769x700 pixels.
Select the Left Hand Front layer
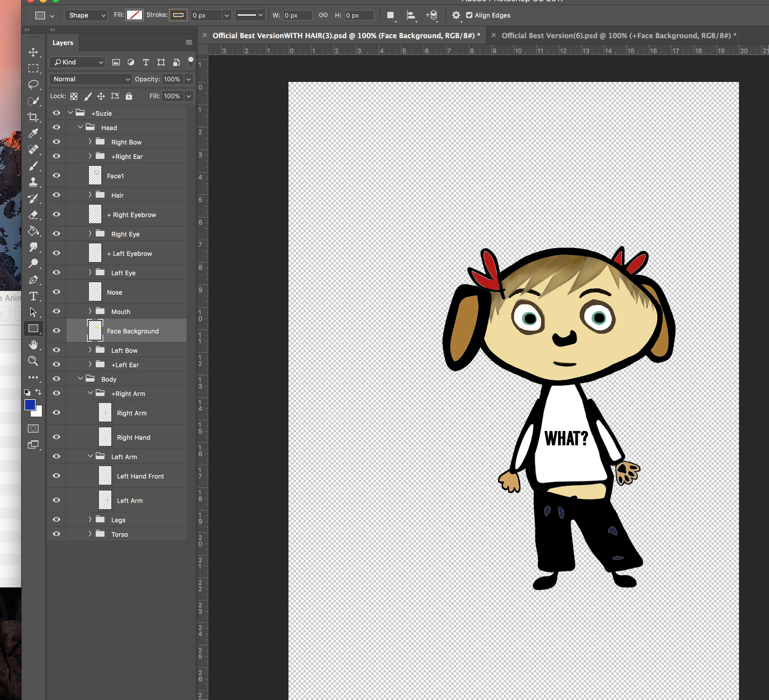click(140, 476)
